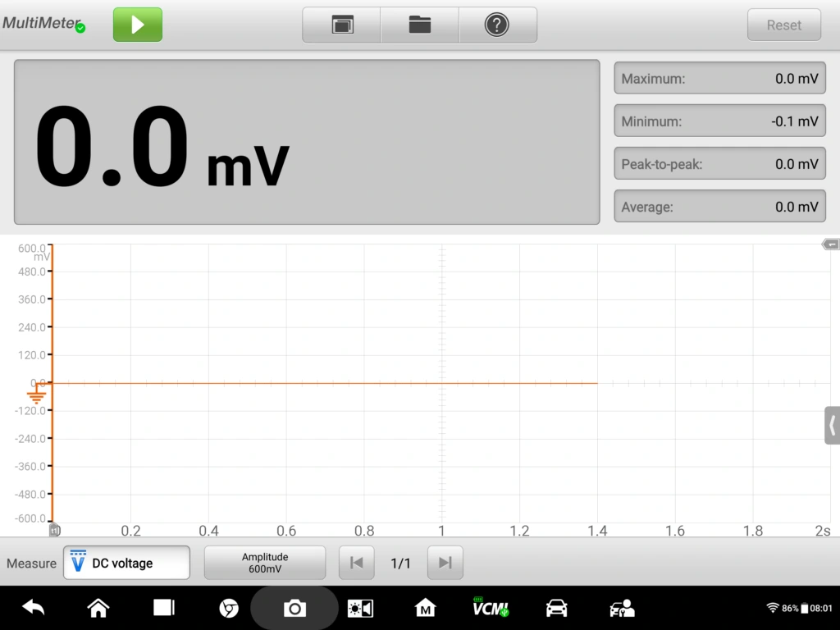Open the folder file icon

pyautogui.click(x=420, y=25)
